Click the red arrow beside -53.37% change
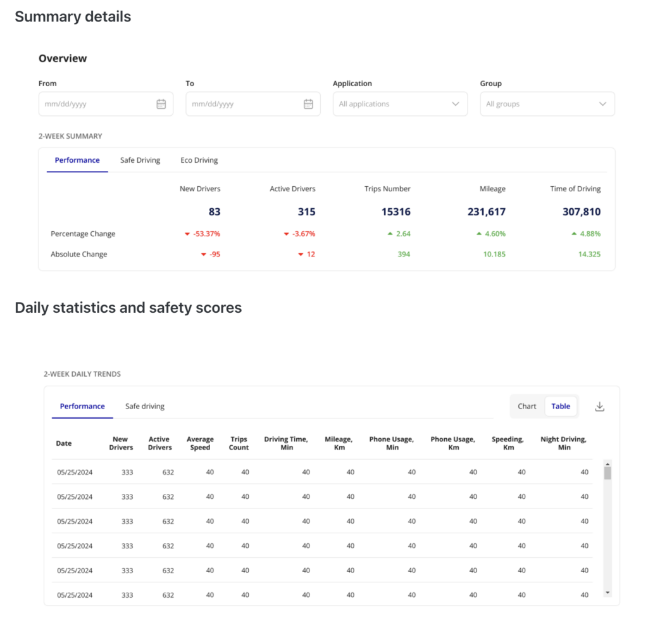Viewport: 648px width, 644px height. click(187, 234)
